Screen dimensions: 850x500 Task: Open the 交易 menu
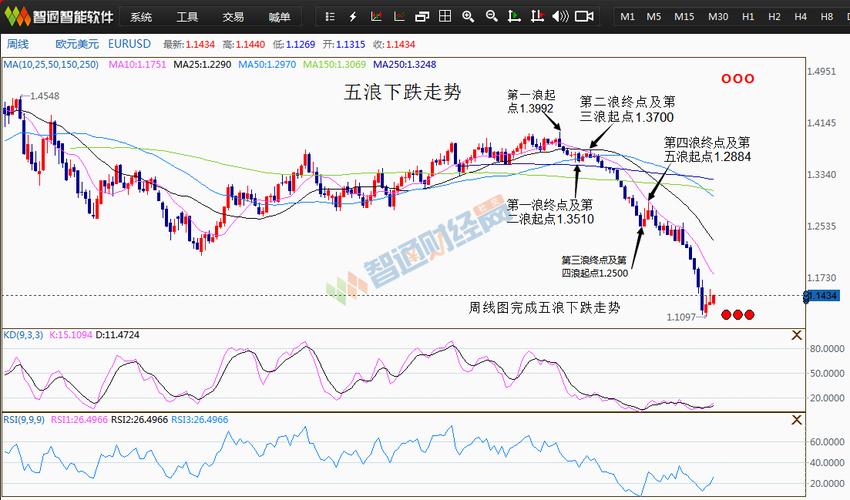click(233, 17)
